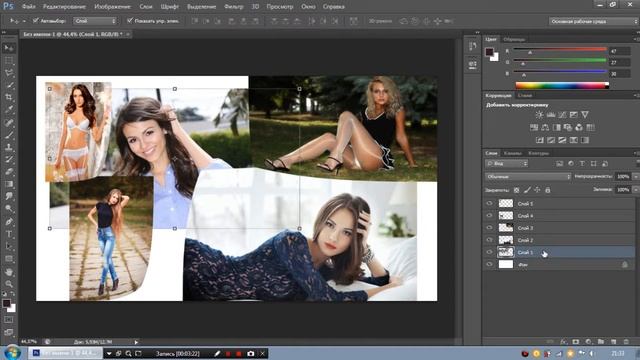Click the Photoshop taskbar button
The image size is (640, 360).
click(x=65, y=353)
